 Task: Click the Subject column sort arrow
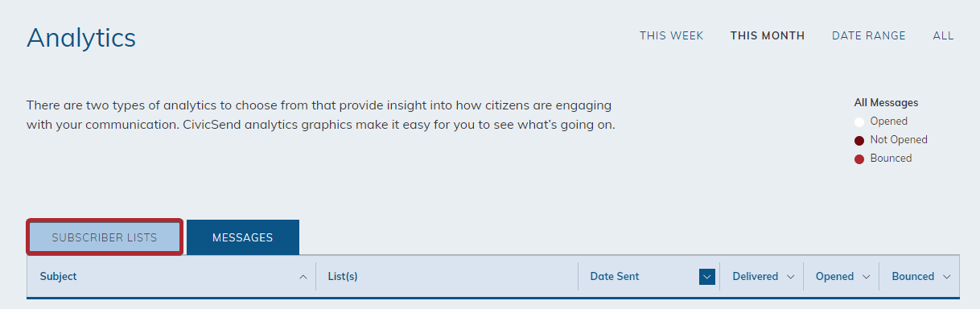(x=303, y=277)
